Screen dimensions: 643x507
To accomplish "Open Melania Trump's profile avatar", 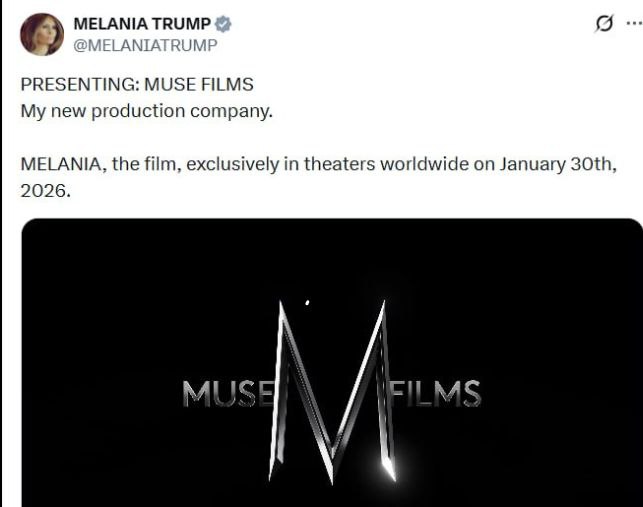I will click(42, 34).
